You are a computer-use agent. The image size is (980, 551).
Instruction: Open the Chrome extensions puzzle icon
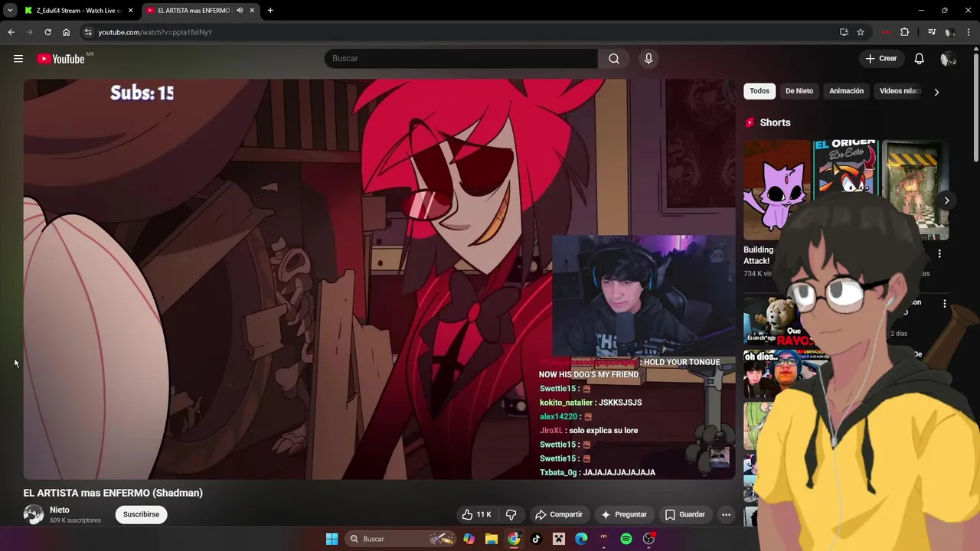(904, 32)
